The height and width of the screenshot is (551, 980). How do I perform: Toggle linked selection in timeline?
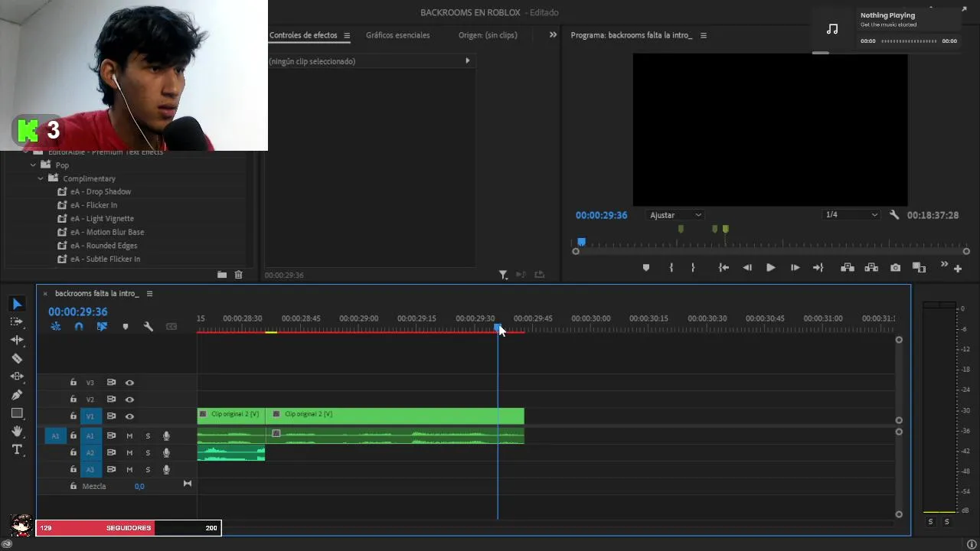tap(102, 327)
